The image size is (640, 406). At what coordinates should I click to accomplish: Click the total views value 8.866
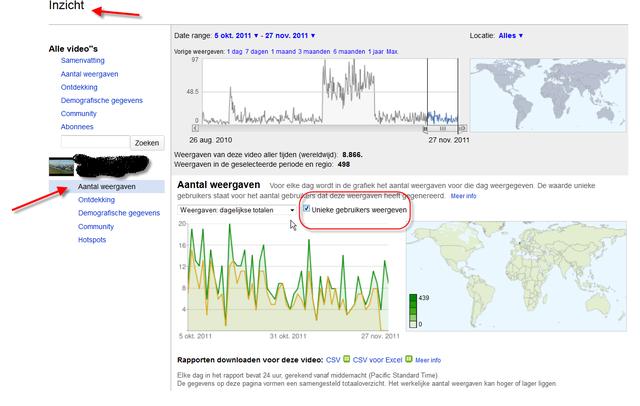click(x=352, y=155)
